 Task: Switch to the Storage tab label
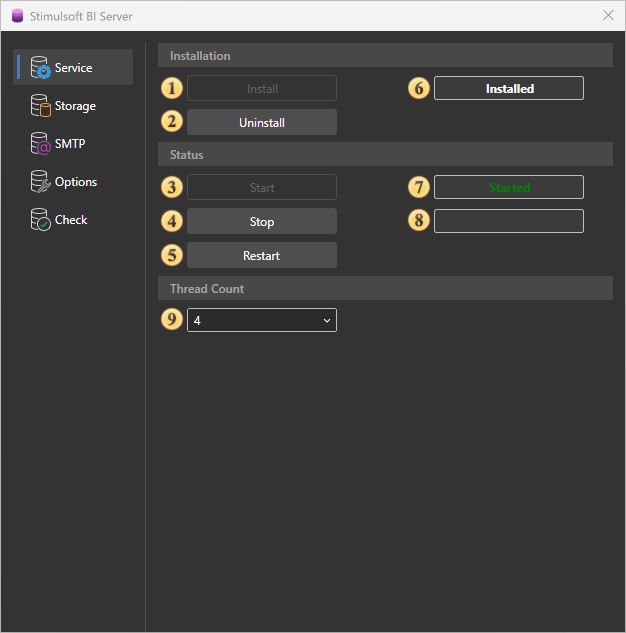[x=75, y=106]
